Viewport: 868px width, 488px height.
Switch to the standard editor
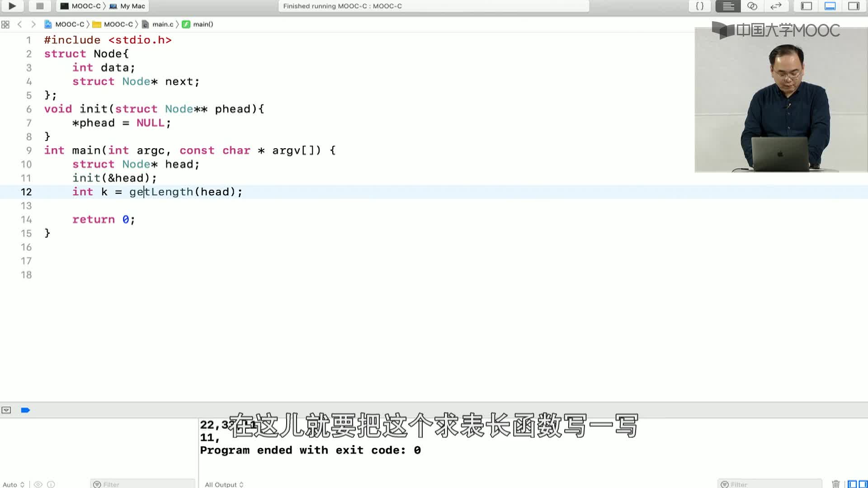(x=728, y=6)
